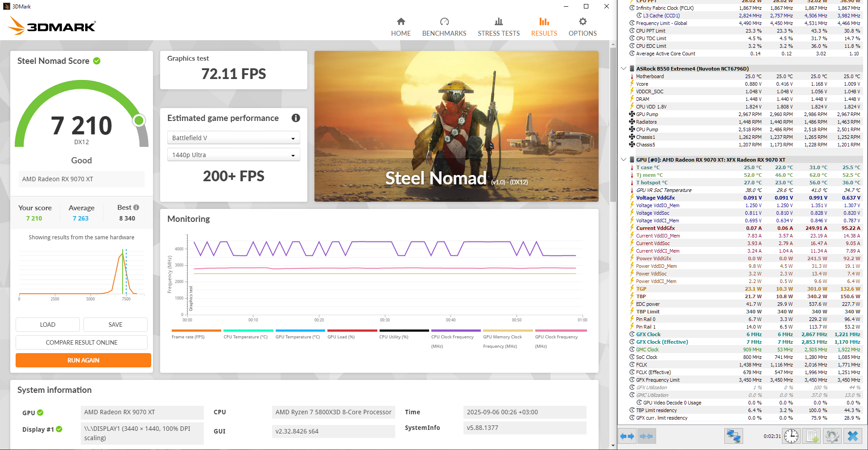The height and width of the screenshot is (450, 868).
Task: Click the expand-columns arrows button in HWiNFO
Action: tap(627, 436)
